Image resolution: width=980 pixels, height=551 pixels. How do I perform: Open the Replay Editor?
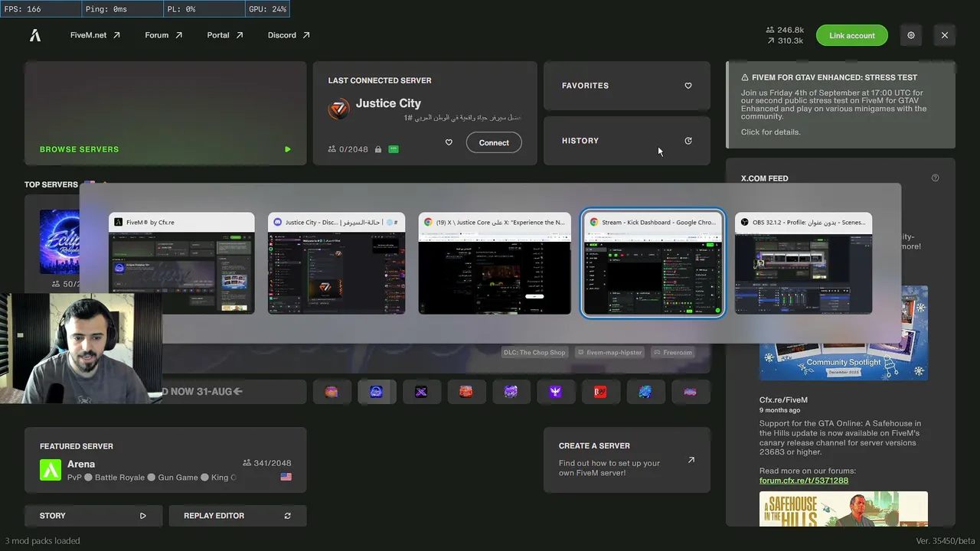[237, 516]
